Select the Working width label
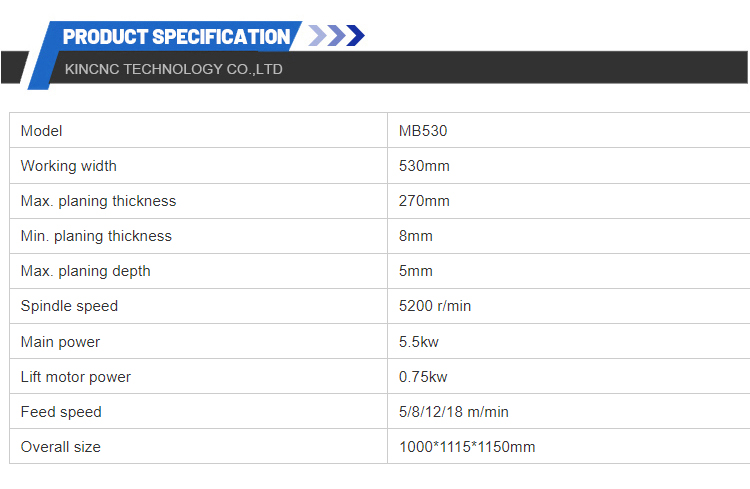The height and width of the screenshot is (489, 750). click(68, 166)
